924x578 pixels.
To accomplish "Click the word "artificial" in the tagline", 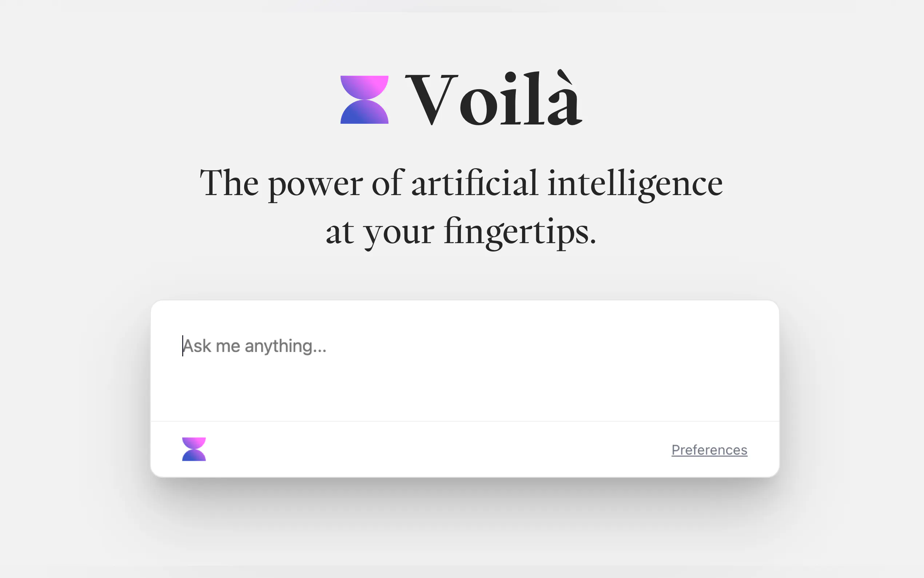I will [x=474, y=183].
